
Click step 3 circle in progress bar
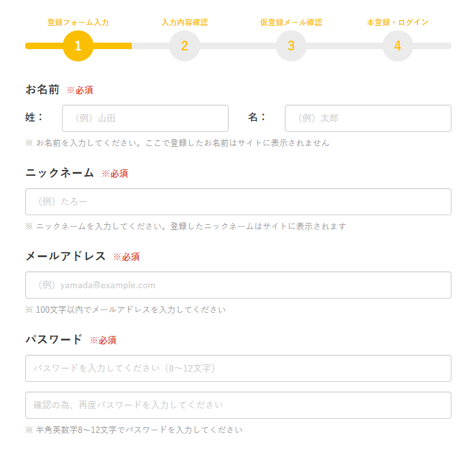coord(291,46)
